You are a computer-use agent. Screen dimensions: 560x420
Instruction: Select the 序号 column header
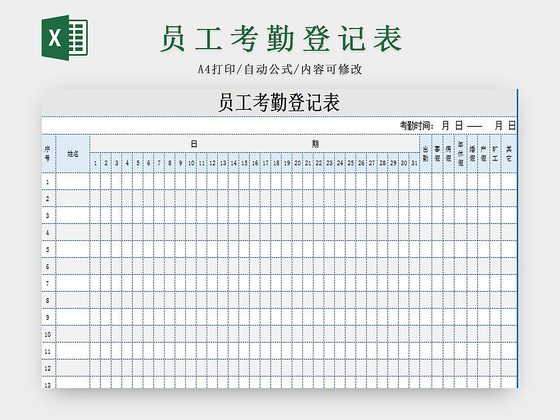[x=48, y=154]
